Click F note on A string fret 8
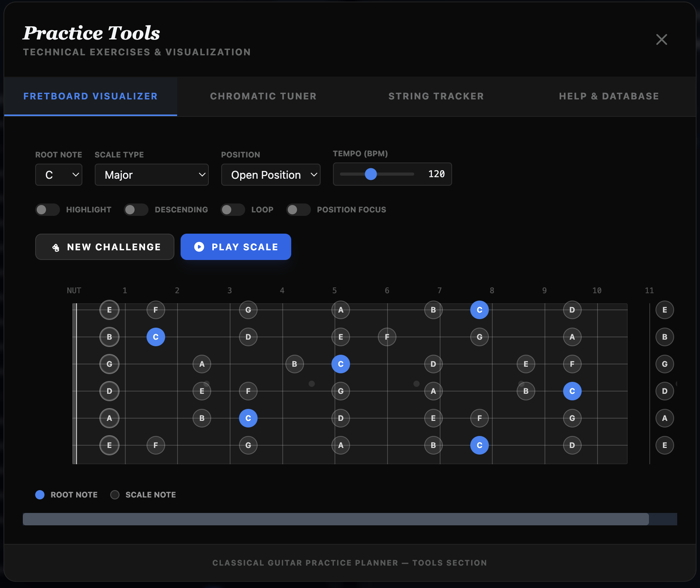 coord(480,418)
